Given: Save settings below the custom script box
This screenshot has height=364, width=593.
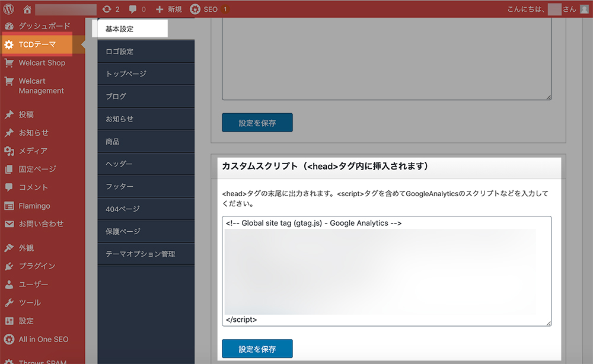Looking at the screenshot, I should [x=257, y=349].
